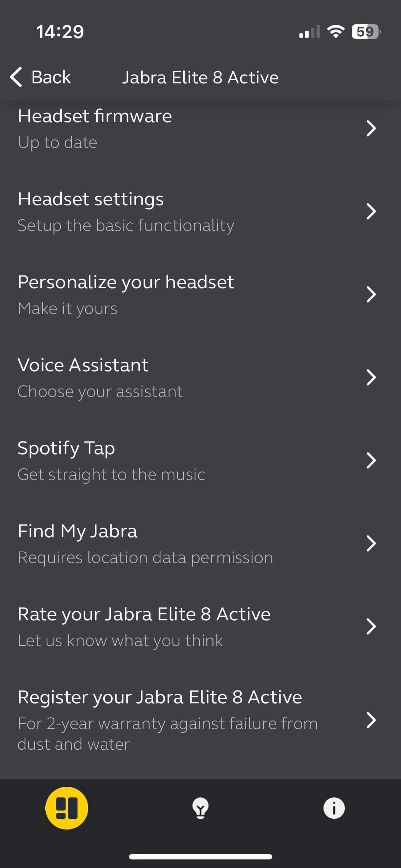
Task: Tap the Spotify Tap chevron arrow
Action: coord(371,460)
